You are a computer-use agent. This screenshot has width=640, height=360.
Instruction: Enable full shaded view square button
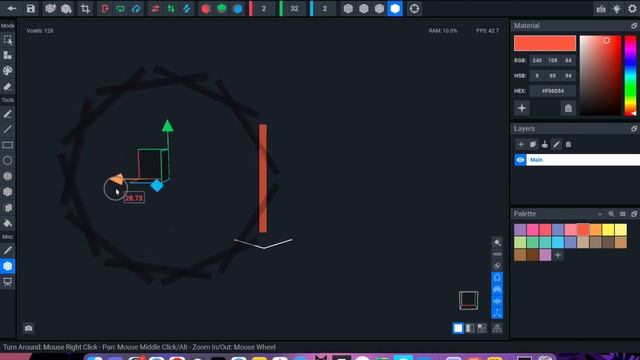click(x=458, y=328)
